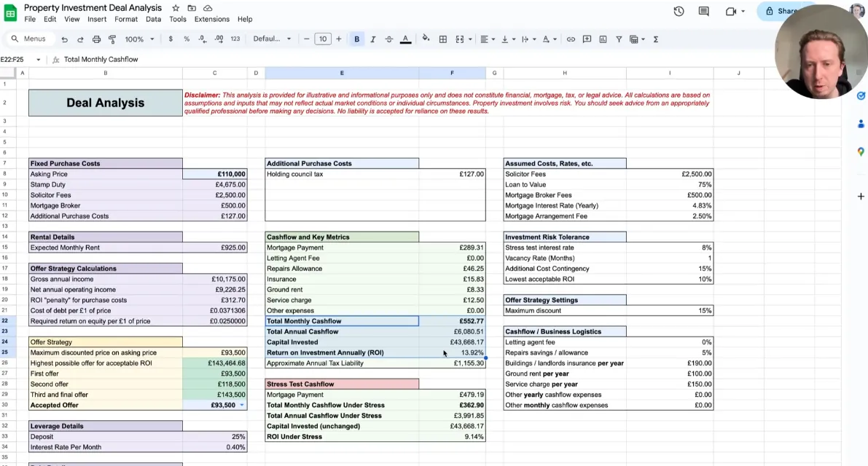Click the borders icon
Image resolution: width=868 pixels, height=466 pixels.
tap(442, 39)
